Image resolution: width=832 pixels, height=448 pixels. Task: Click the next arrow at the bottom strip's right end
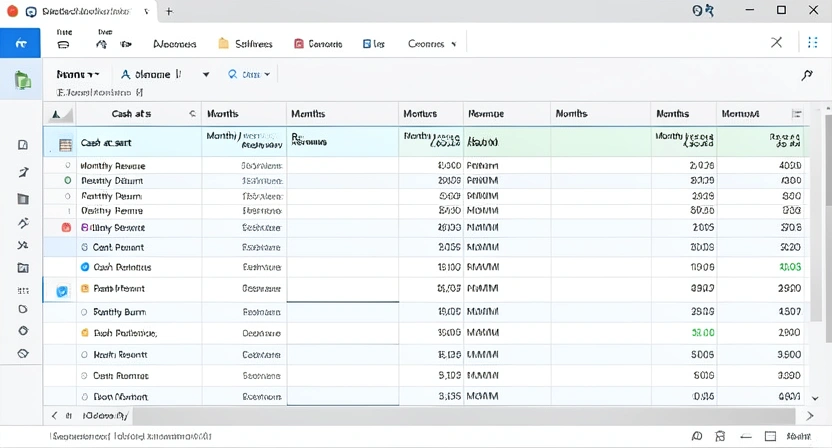[x=809, y=416]
